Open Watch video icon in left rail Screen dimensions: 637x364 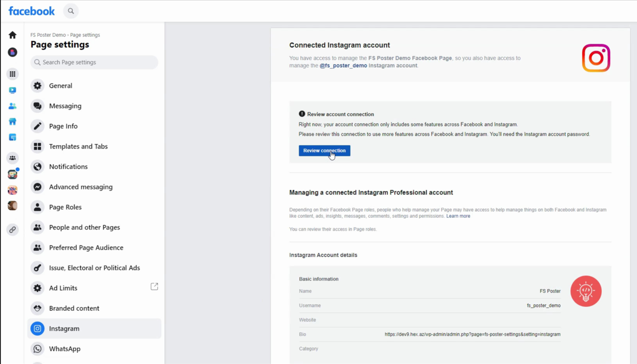pyautogui.click(x=12, y=90)
